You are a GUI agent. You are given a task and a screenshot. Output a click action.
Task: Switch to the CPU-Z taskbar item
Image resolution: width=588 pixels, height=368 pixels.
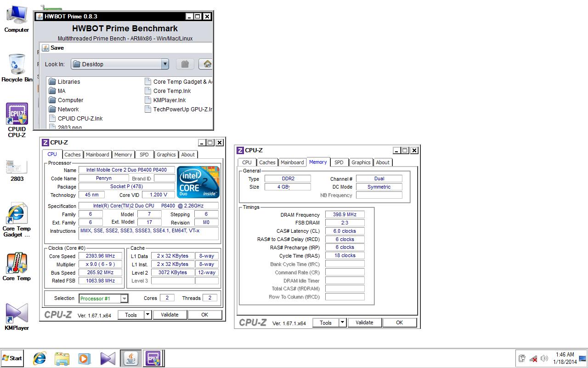click(x=153, y=358)
